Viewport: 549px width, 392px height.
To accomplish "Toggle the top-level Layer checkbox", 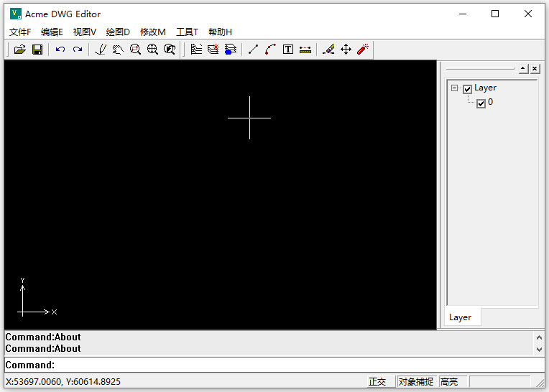I will 467,89.
